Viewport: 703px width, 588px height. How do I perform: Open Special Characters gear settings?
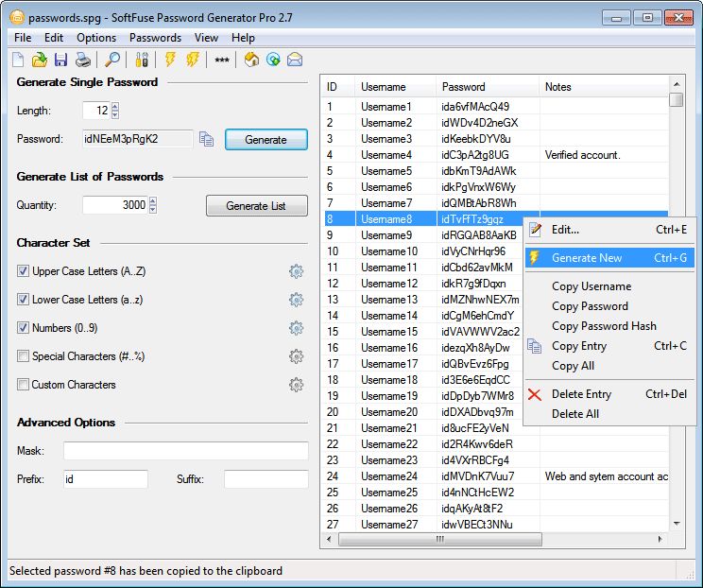[x=296, y=356]
